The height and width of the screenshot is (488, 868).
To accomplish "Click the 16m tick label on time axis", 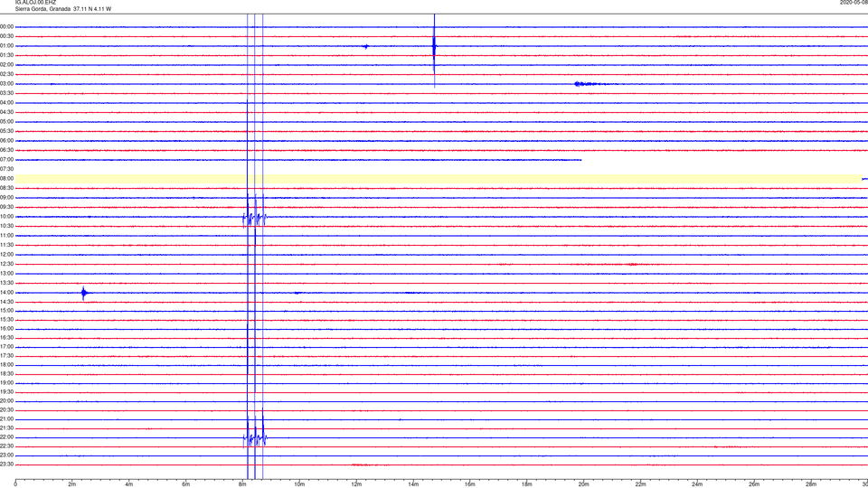I will tap(470, 484).
